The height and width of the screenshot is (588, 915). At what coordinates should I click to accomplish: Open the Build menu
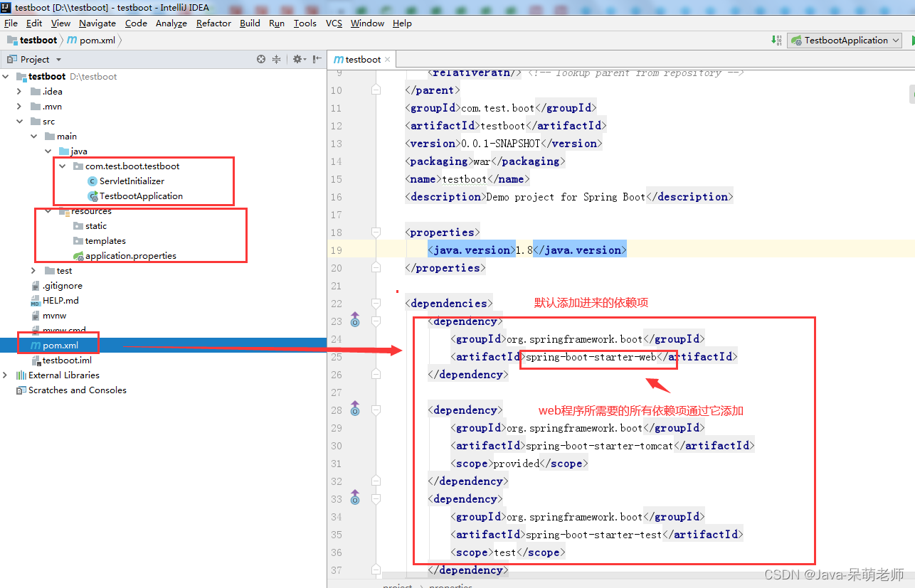[x=250, y=23]
